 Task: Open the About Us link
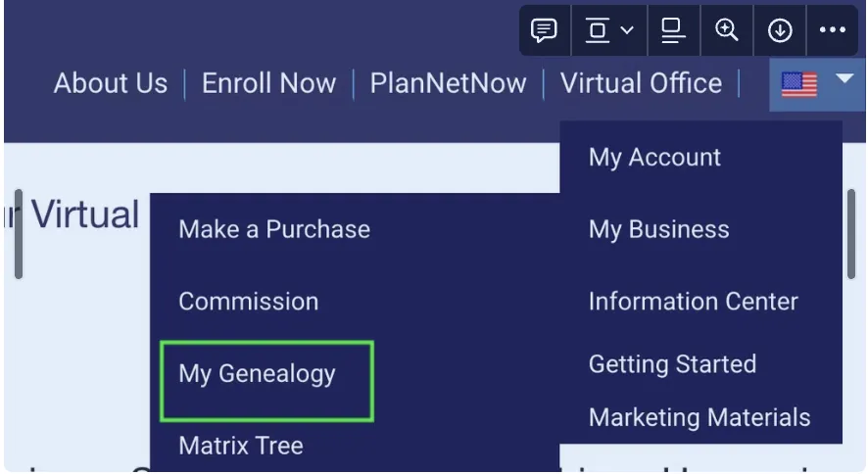(111, 84)
